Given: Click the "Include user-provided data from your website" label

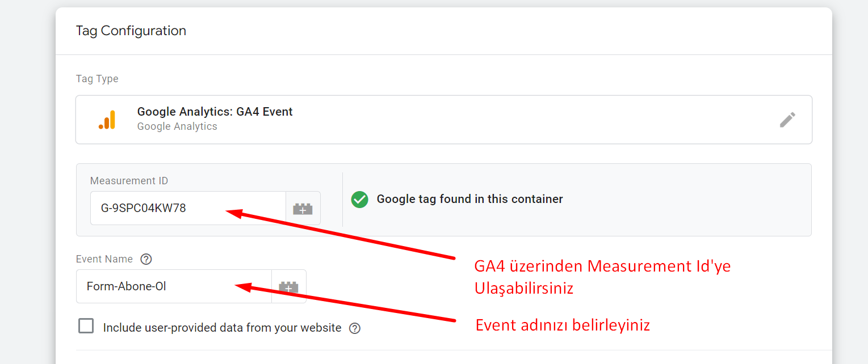Looking at the screenshot, I should [222, 328].
